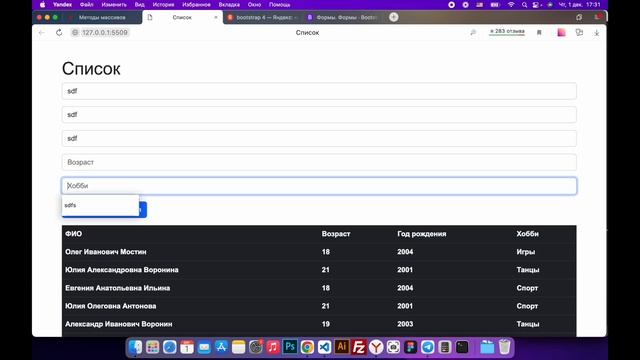Select the Юлия Олеговна Антонова name cell
The width and height of the screenshot is (640, 360).
[x=111, y=306]
